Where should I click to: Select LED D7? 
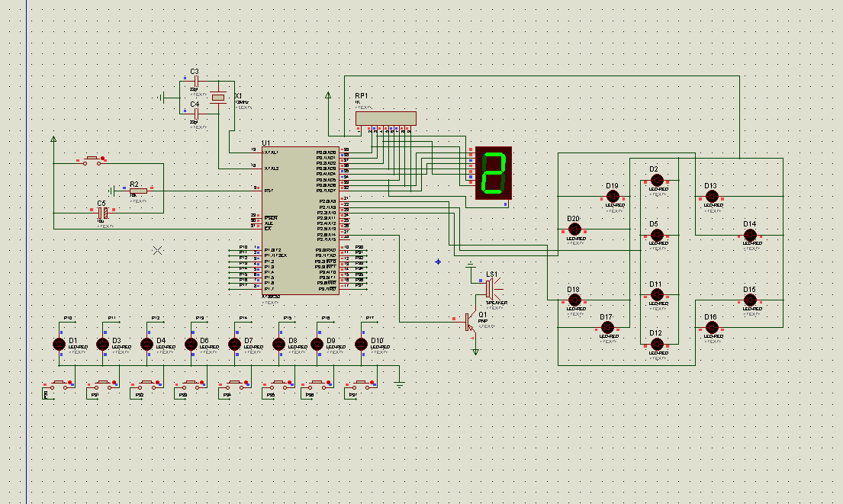pyautogui.click(x=234, y=345)
